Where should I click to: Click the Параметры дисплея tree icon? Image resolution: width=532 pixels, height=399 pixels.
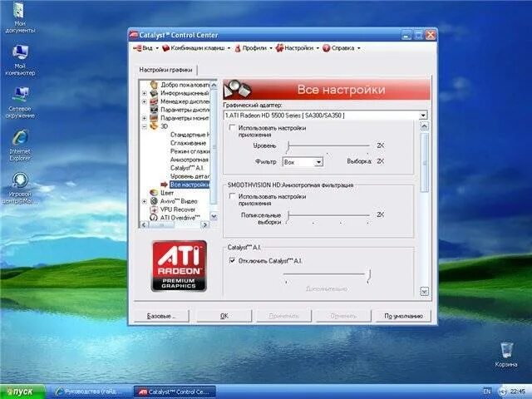coord(154,110)
